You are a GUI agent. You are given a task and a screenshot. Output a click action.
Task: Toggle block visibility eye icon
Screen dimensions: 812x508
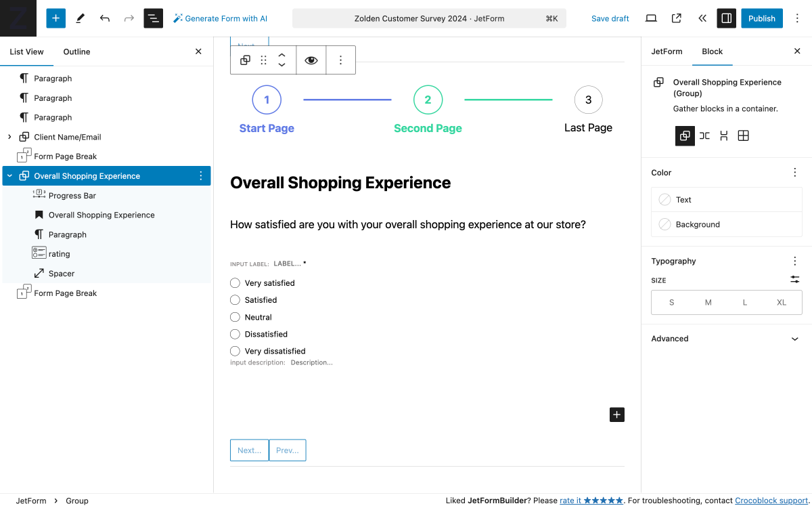tap(311, 60)
